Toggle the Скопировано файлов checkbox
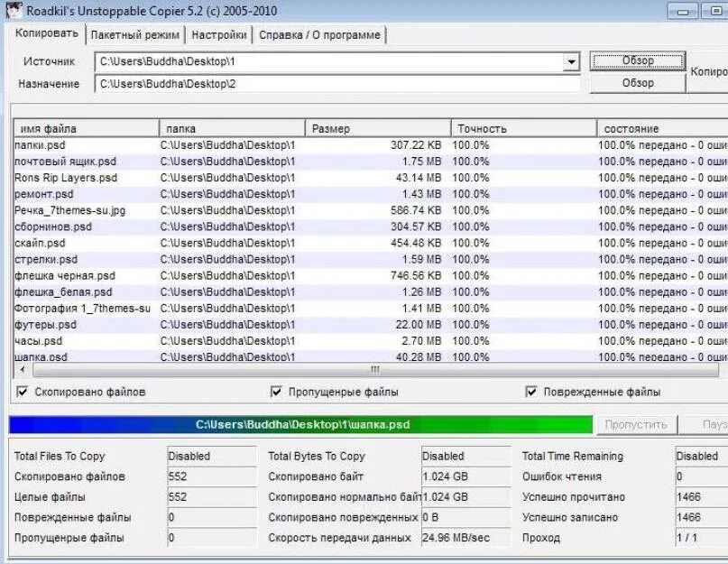The height and width of the screenshot is (564, 728). pyautogui.click(x=22, y=392)
